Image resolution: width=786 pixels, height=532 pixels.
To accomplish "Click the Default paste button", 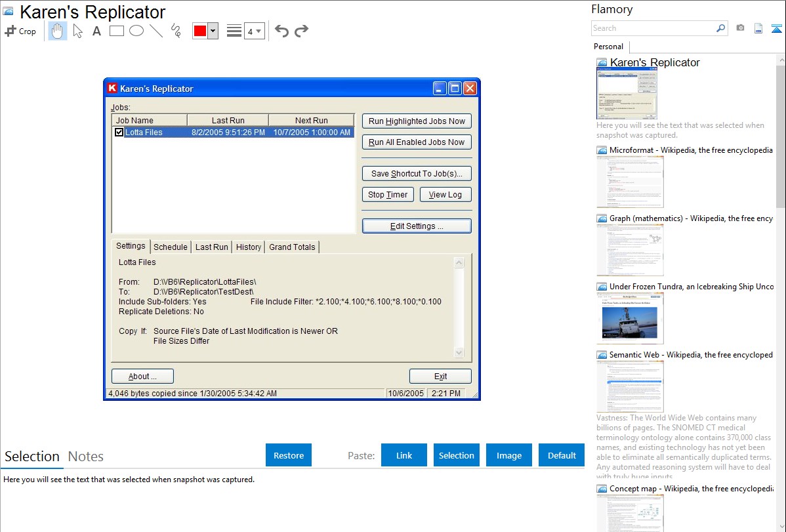I will pyautogui.click(x=562, y=455).
